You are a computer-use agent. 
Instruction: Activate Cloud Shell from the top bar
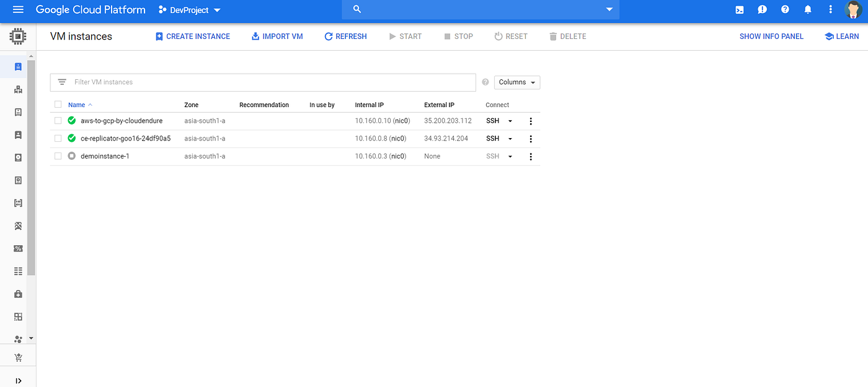coord(739,10)
